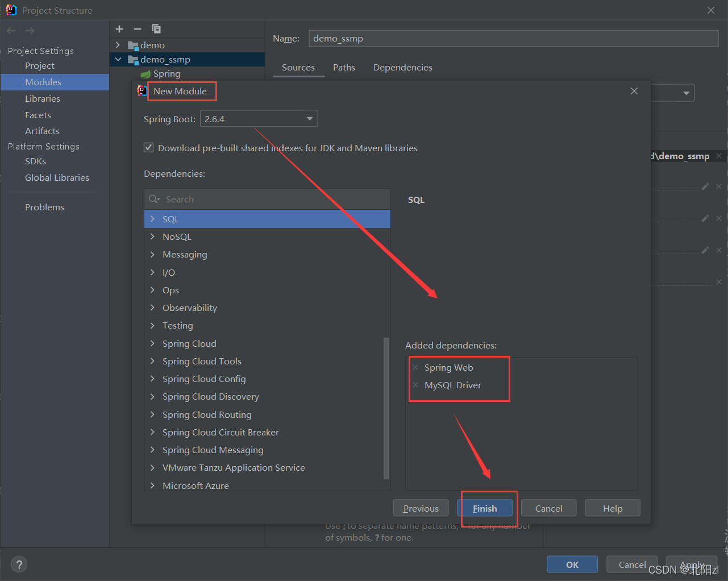This screenshot has width=728, height=581.
Task: Expand the demo module tree node
Action: tap(118, 45)
